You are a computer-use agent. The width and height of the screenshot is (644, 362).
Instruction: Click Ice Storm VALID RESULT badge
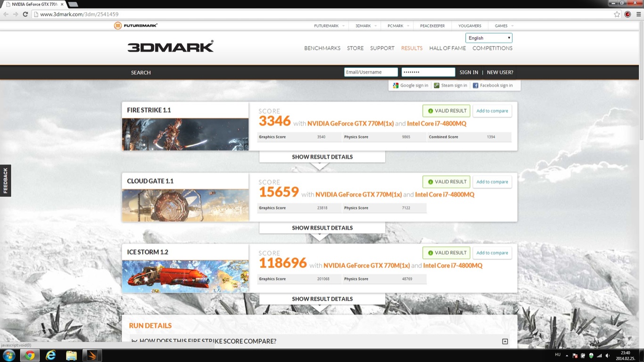(446, 253)
